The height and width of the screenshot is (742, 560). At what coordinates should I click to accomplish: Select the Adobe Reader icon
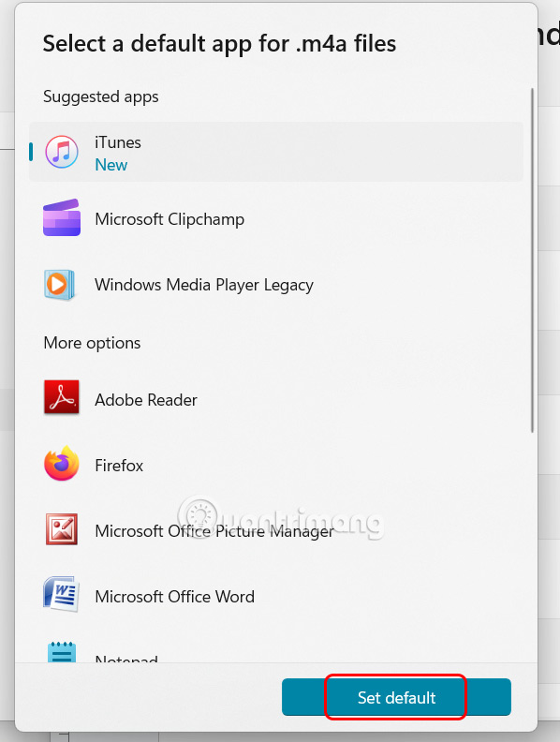coord(62,397)
